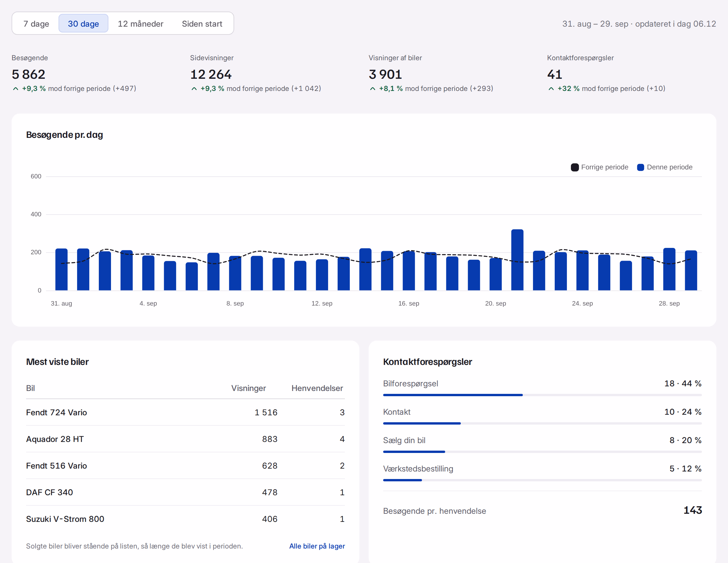728x563 pixels.
Task: Click the 31. aug – 29. sep date range text
Action: [595, 24]
